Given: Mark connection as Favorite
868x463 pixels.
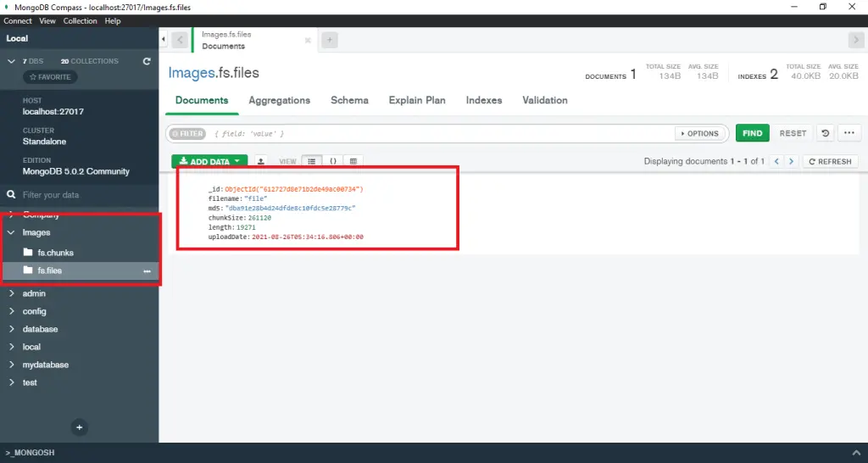Looking at the screenshot, I should click(x=50, y=77).
